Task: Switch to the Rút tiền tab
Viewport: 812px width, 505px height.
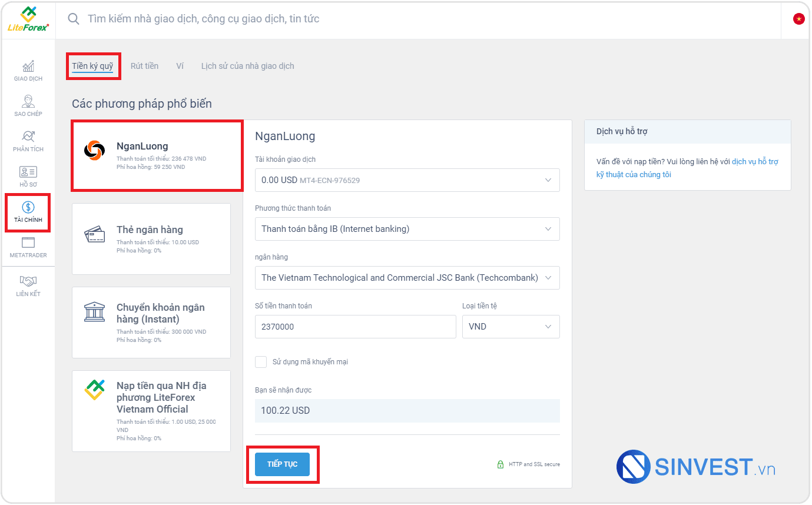Action: [x=144, y=66]
